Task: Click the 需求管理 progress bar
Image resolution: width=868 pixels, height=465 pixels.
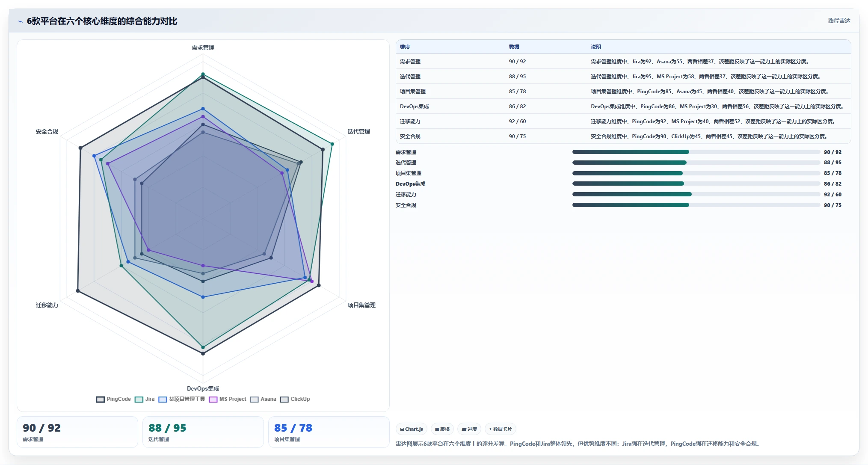Action: pyautogui.click(x=696, y=152)
